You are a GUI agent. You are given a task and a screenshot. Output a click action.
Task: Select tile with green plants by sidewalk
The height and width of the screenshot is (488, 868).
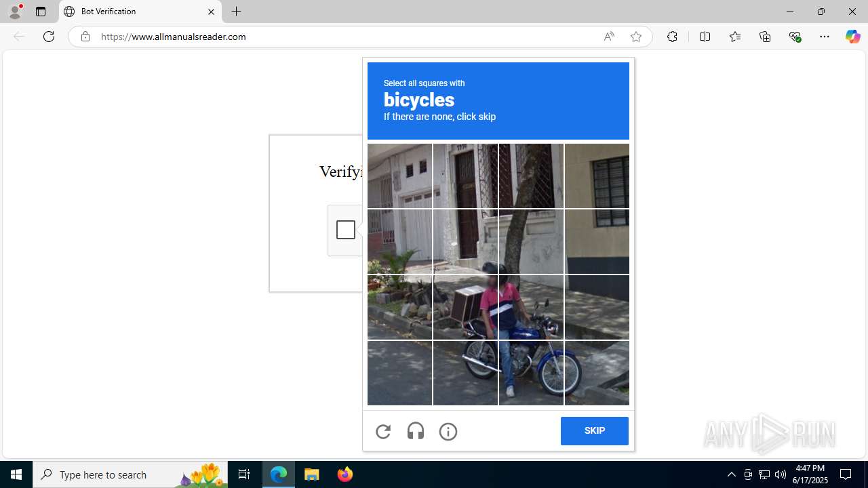[399, 307]
